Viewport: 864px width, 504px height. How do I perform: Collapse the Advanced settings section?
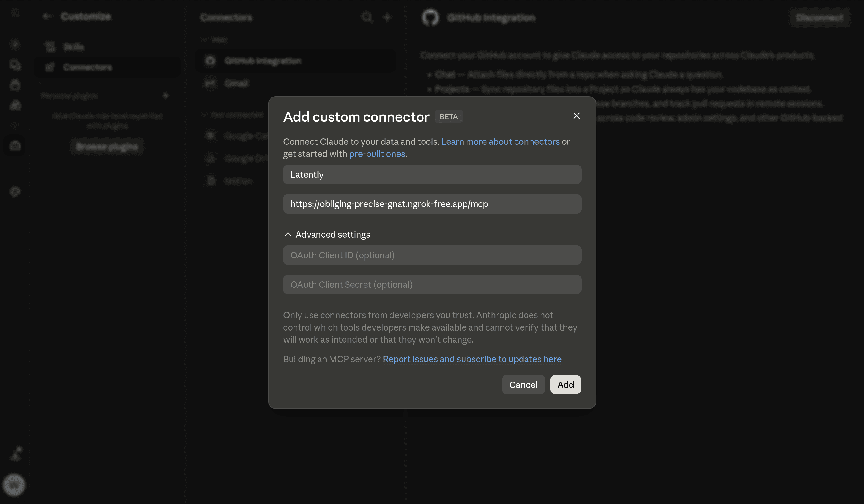point(327,234)
